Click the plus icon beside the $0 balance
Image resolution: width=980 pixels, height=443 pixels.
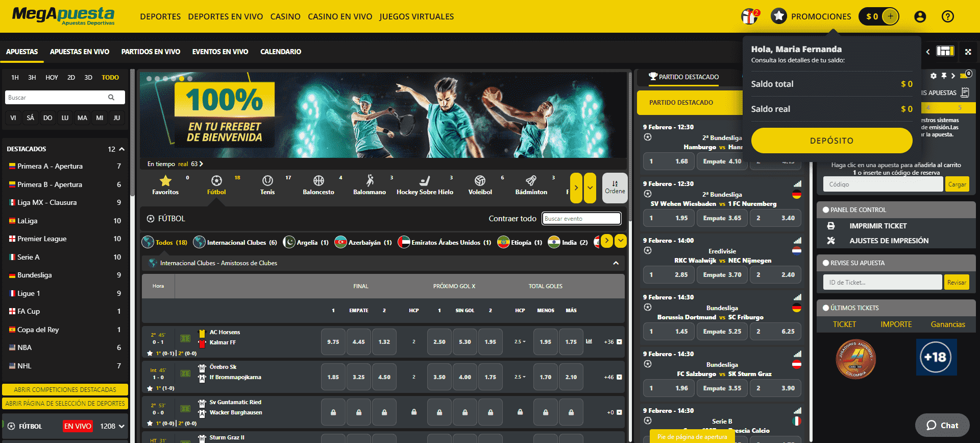click(x=890, y=16)
